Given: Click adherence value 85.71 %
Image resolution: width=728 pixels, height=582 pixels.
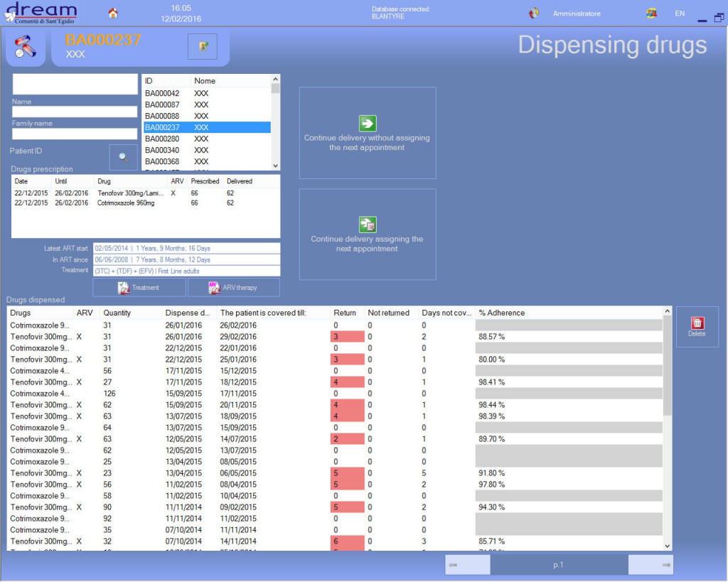Looking at the screenshot, I should 492,541.
